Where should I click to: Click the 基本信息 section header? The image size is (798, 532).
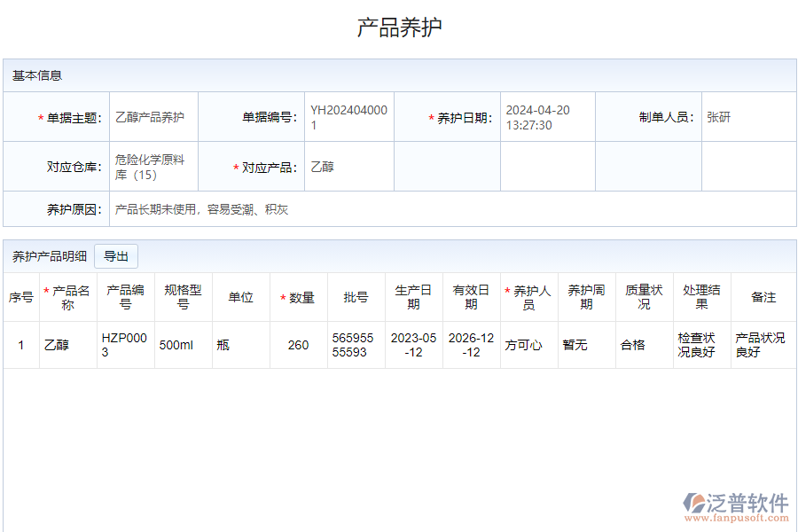point(33,75)
